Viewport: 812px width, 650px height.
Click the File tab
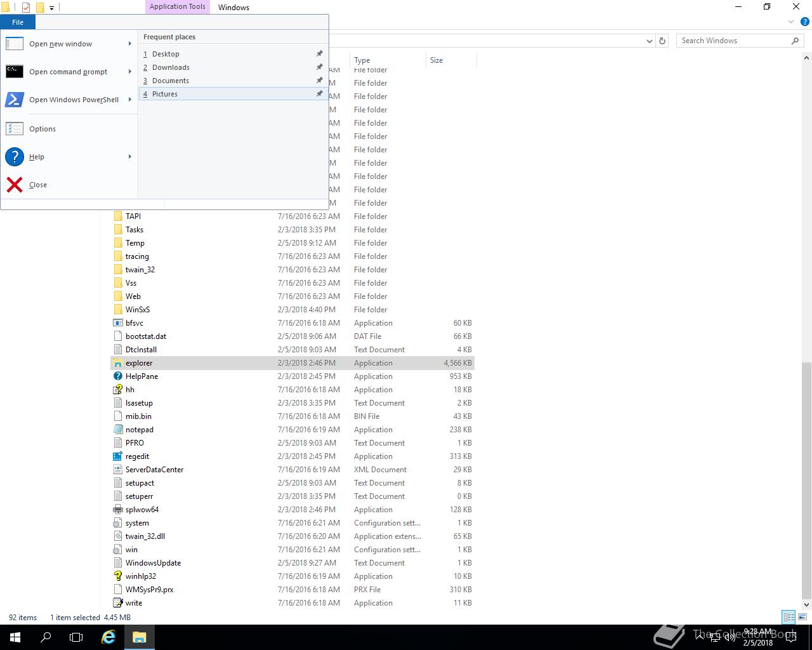pos(18,22)
